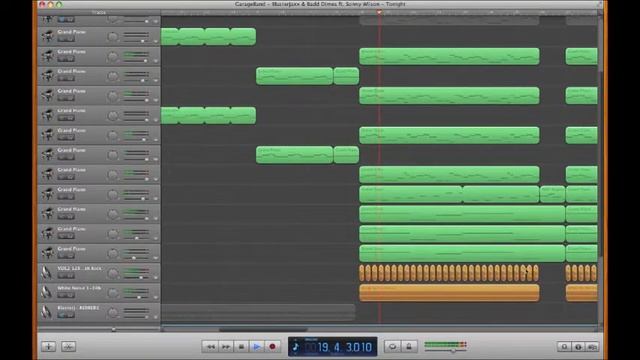Screen dimensions: 640x360
Task: Click the Electro track instrument icon
Action: click(x=47, y=312)
